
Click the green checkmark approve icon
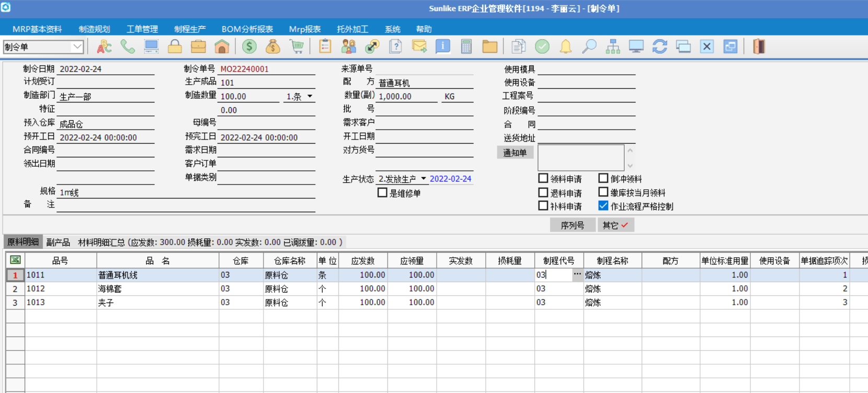click(x=542, y=47)
